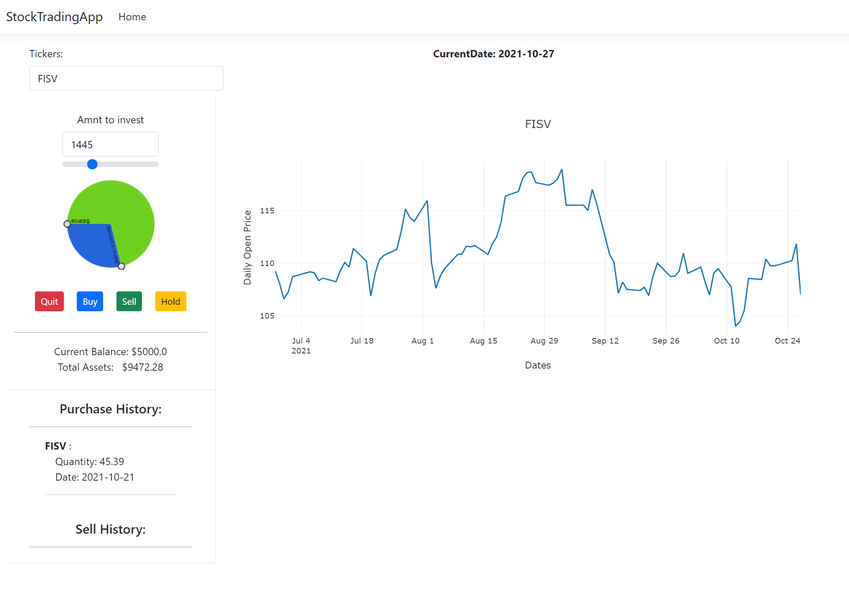Click the red Quit button
This screenshot has width=849, height=616.
pos(50,301)
